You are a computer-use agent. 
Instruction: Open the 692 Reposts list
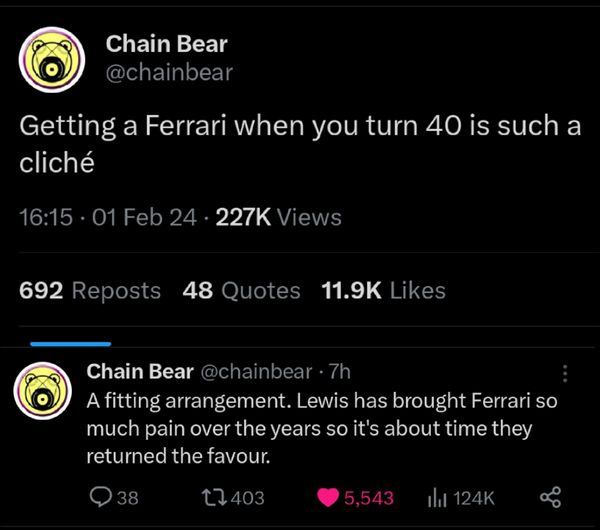[x=90, y=290]
